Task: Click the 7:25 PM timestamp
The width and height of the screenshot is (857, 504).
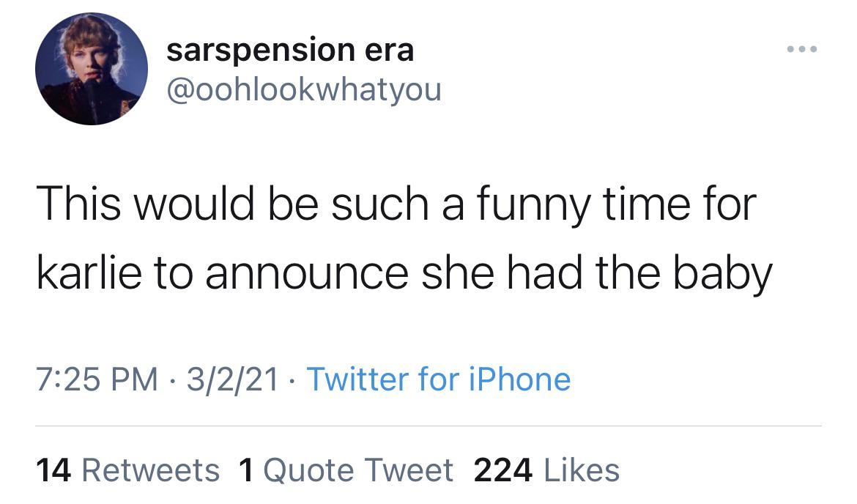Action: point(97,379)
